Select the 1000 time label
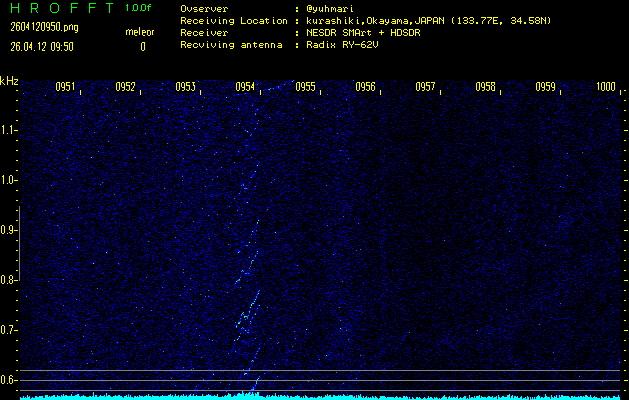The width and height of the screenshot is (629, 400). click(x=605, y=87)
